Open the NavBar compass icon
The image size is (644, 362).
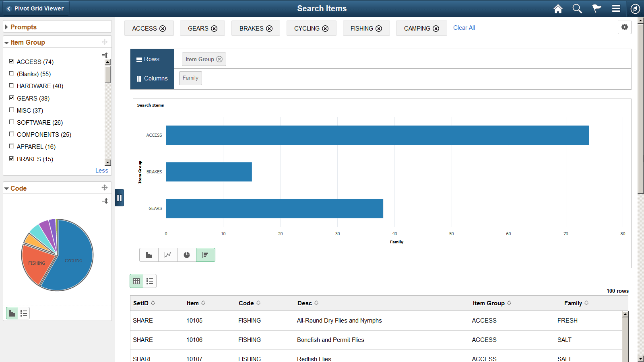point(635,9)
